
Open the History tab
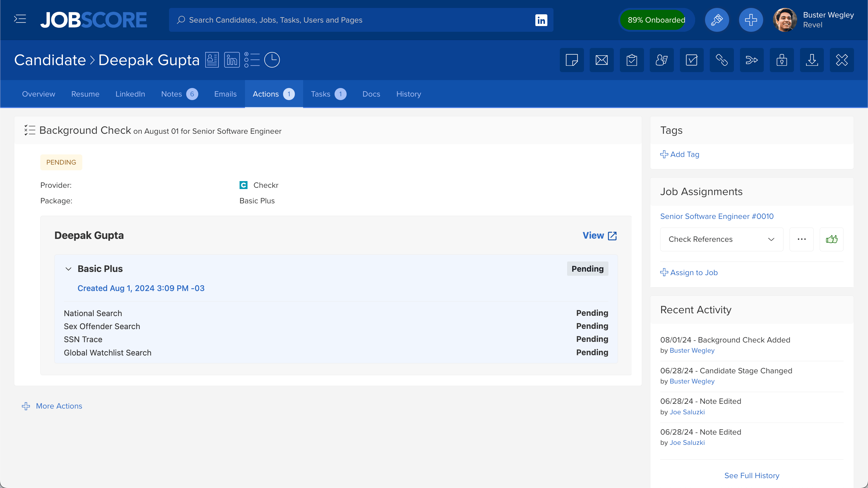pyautogui.click(x=408, y=94)
